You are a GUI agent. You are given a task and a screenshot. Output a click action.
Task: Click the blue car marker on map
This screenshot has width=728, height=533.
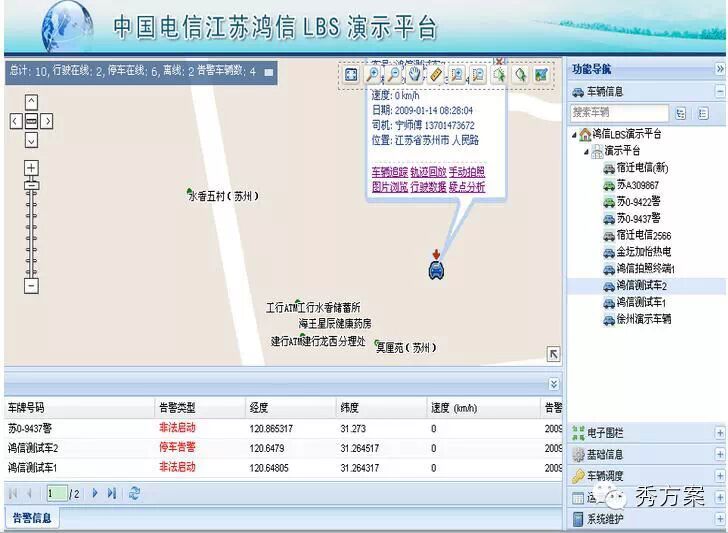(x=436, y=271)
